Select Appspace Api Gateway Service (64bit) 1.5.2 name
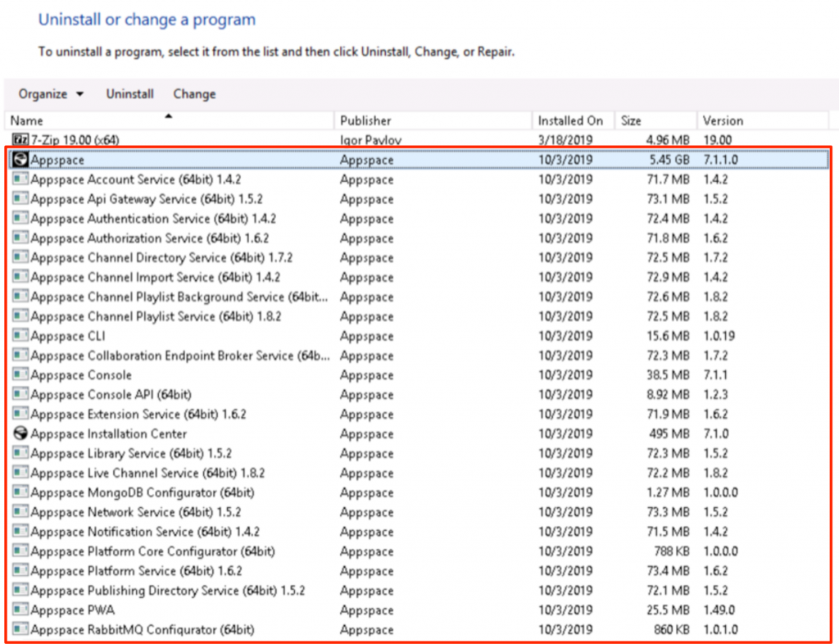The width and height of the screenshot is (839, 644). pyautogui.click(x=147, y=199)
